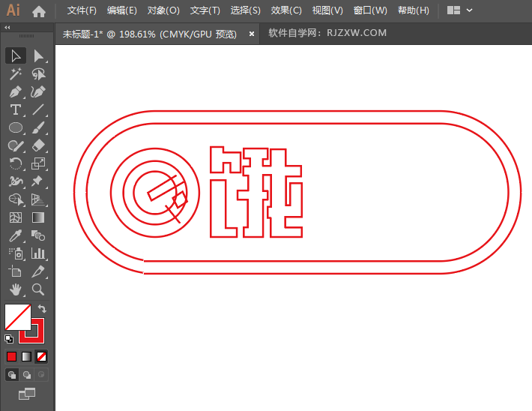Image resolution: width=532 pixels, height=411 pixels.
Task: Select the Selection tool (black arrow)
Action: click(x=16, y=56)
